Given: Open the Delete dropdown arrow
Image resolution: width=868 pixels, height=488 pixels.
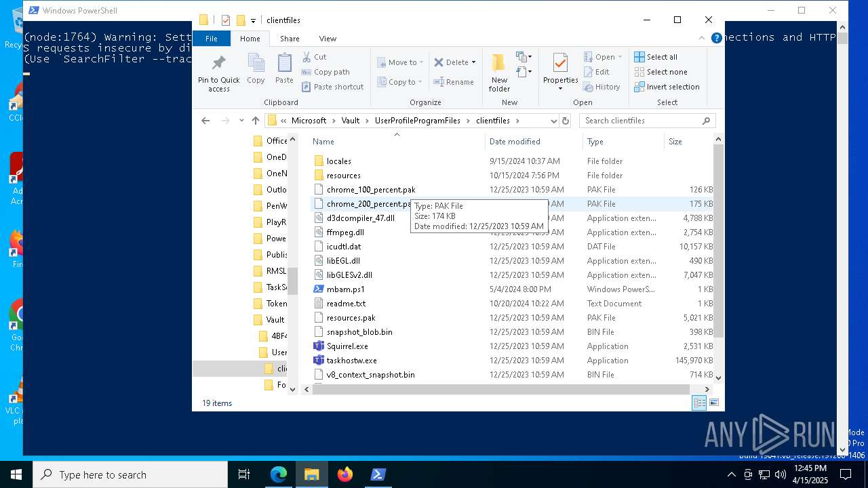Looking at the screenshot, I should point(473,62).
